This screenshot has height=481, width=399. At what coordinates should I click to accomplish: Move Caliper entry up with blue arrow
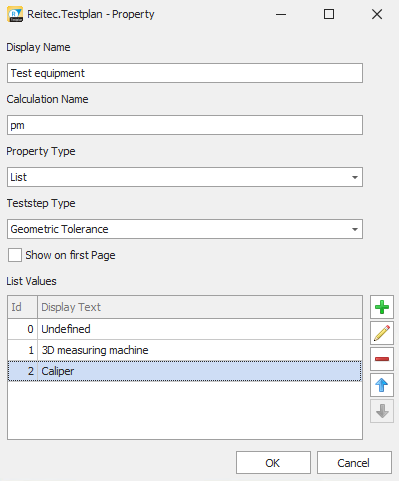tap(382, 385)
